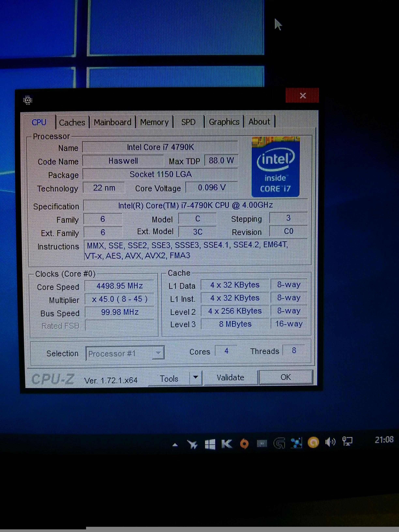Open the Tools dropdown arrow
The width and height of the screenshot is (399, 532).
(x=196, y=377)
